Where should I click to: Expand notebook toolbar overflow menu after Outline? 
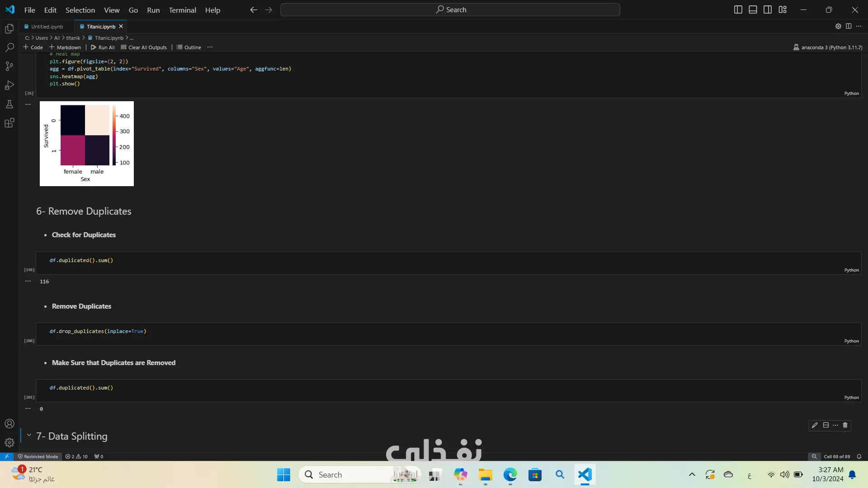tap(210, 47)
